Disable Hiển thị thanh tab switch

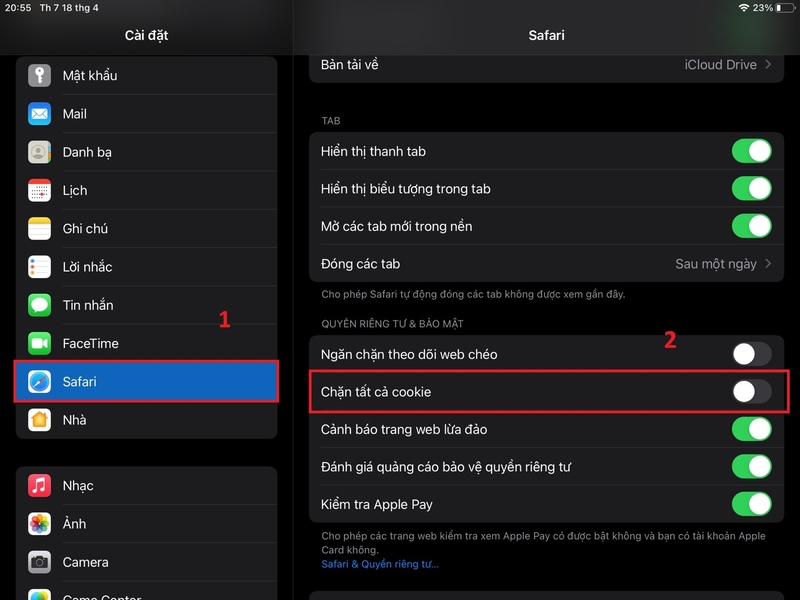752,151
